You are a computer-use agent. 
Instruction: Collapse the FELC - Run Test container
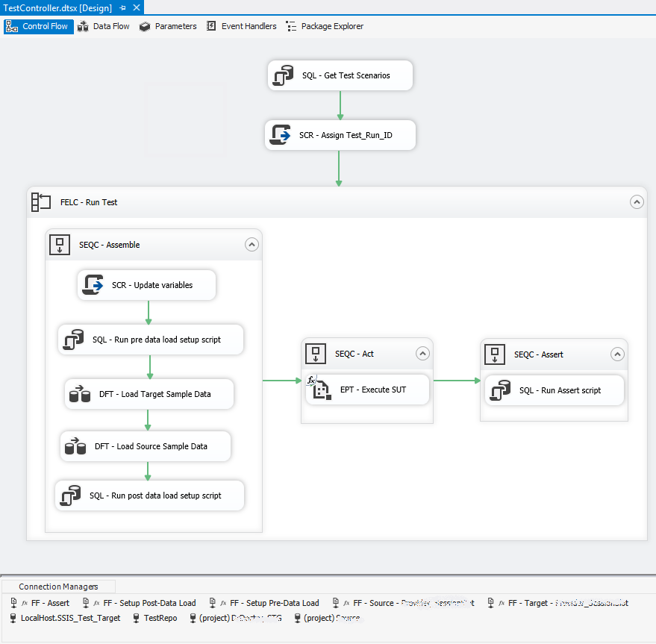[637, 201]
